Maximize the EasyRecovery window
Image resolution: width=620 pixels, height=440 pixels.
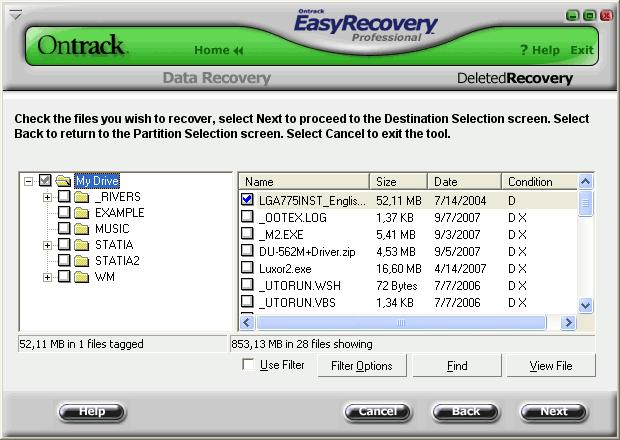point(589,15)
